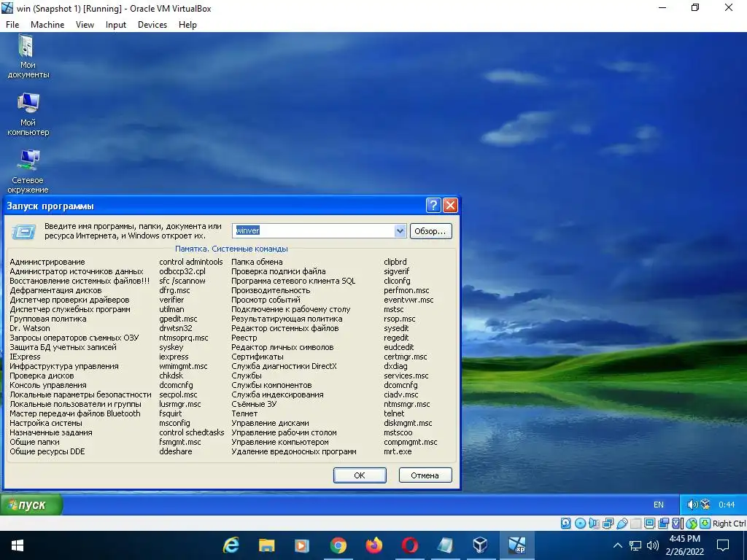This screenshot has height=560, width=747.
Task: Click the 'msconfig' command text
Action: point(174,423)
